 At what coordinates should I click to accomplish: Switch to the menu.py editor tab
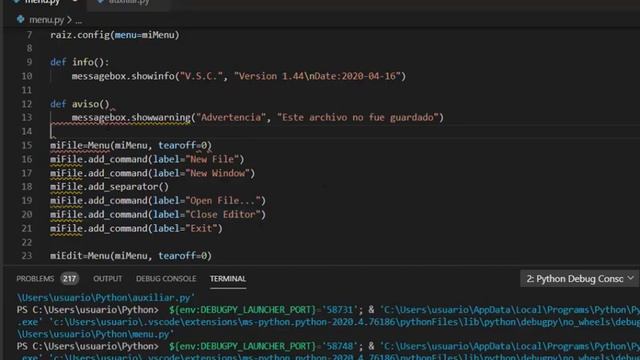(43, 2)
